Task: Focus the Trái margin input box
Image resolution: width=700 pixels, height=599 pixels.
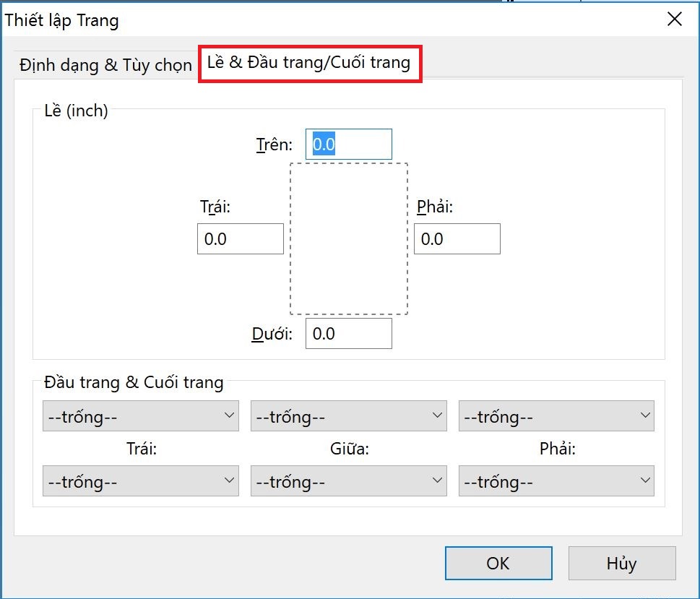Action: [x=240, y=239]
